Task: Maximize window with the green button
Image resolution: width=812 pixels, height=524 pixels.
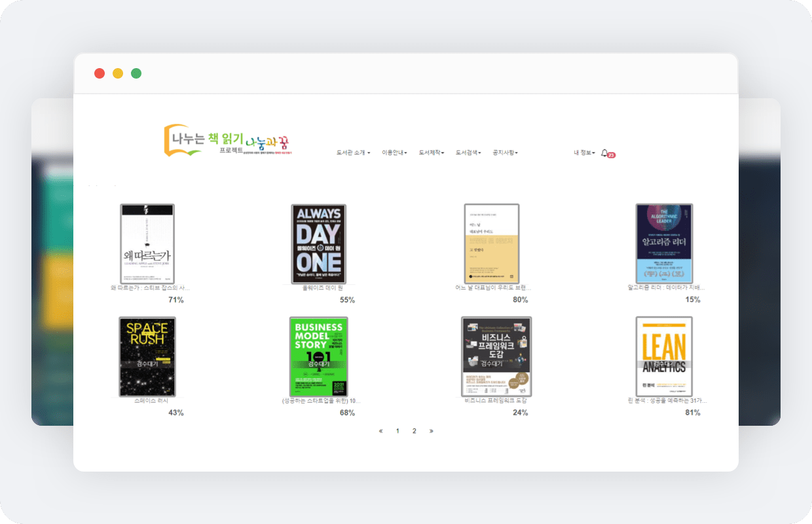Action: point(136,73)
